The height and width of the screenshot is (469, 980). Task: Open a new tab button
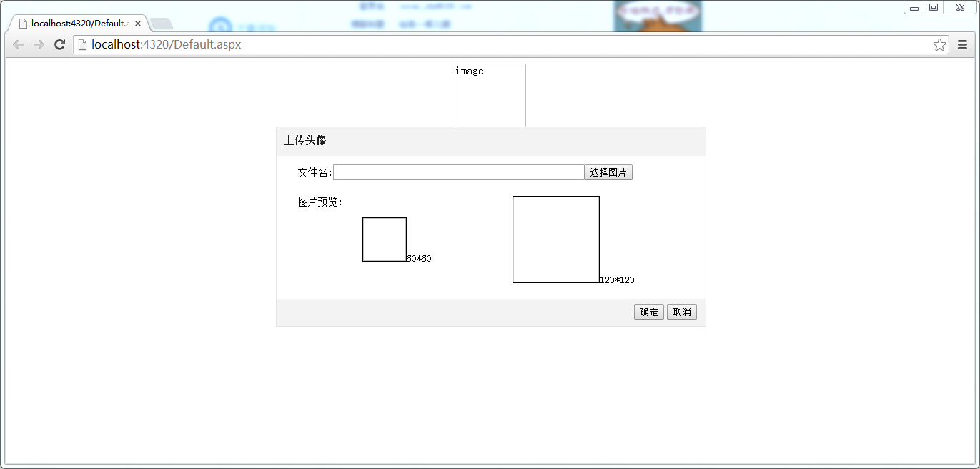[162, 24]
